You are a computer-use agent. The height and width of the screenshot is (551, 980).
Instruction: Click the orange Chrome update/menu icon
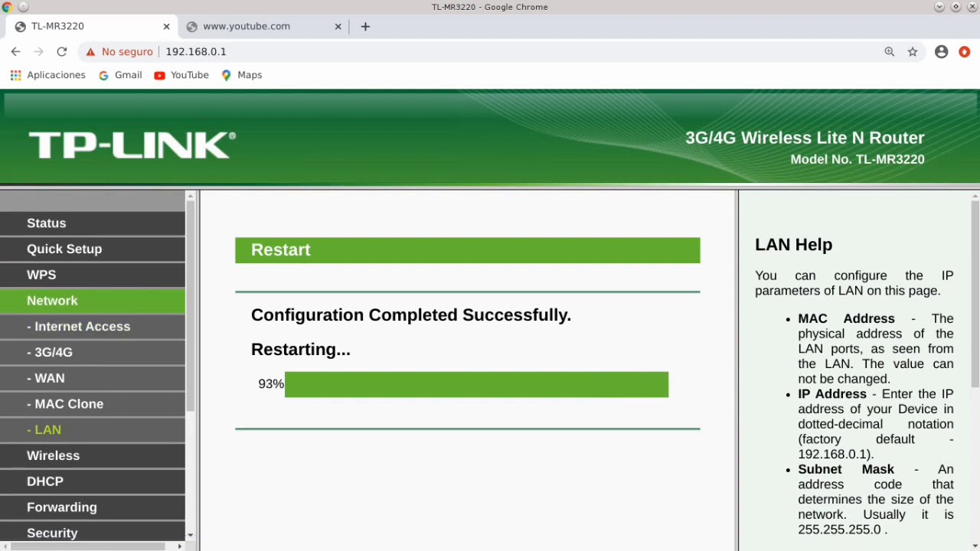[965, 51]
